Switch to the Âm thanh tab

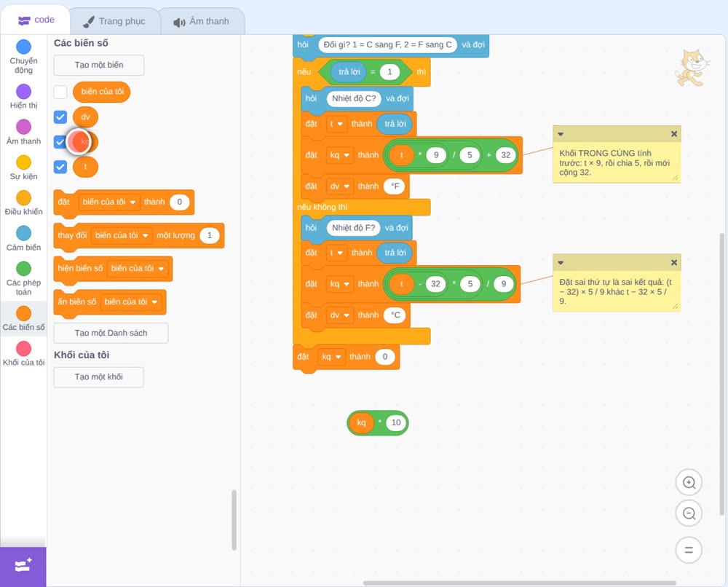pyautogui.click(x=202, y=21)
